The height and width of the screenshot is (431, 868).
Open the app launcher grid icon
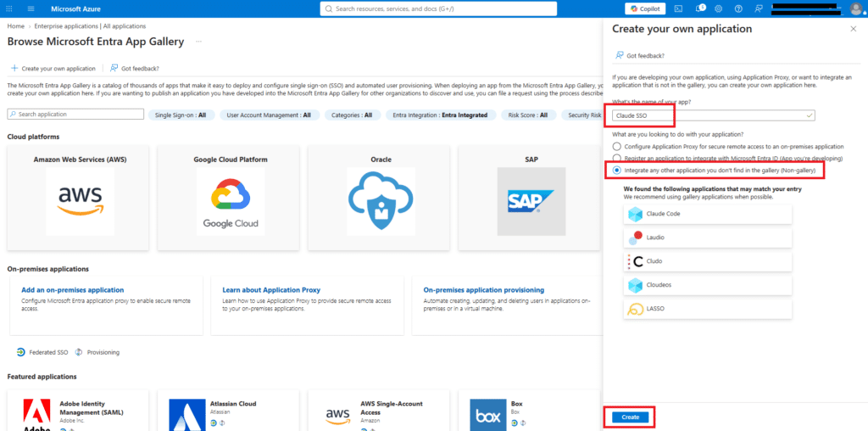(8, 8)
